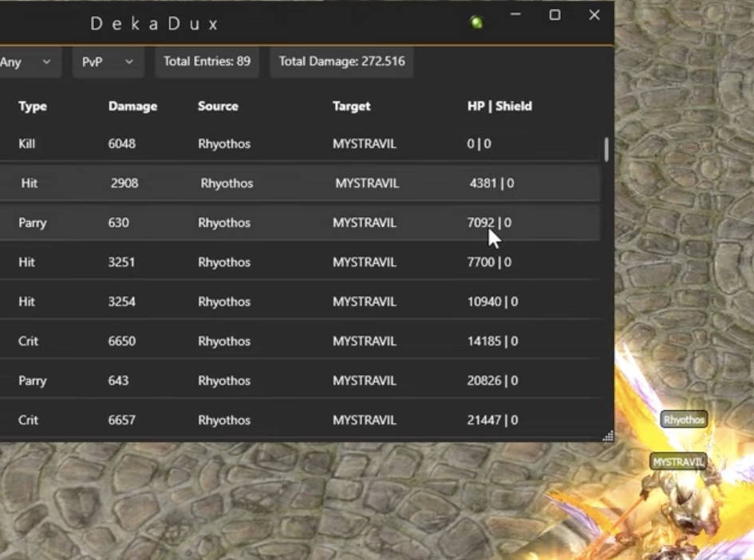Select damage value 3251
The width and height of the screenshot is (754, 560).
point(121,262)
